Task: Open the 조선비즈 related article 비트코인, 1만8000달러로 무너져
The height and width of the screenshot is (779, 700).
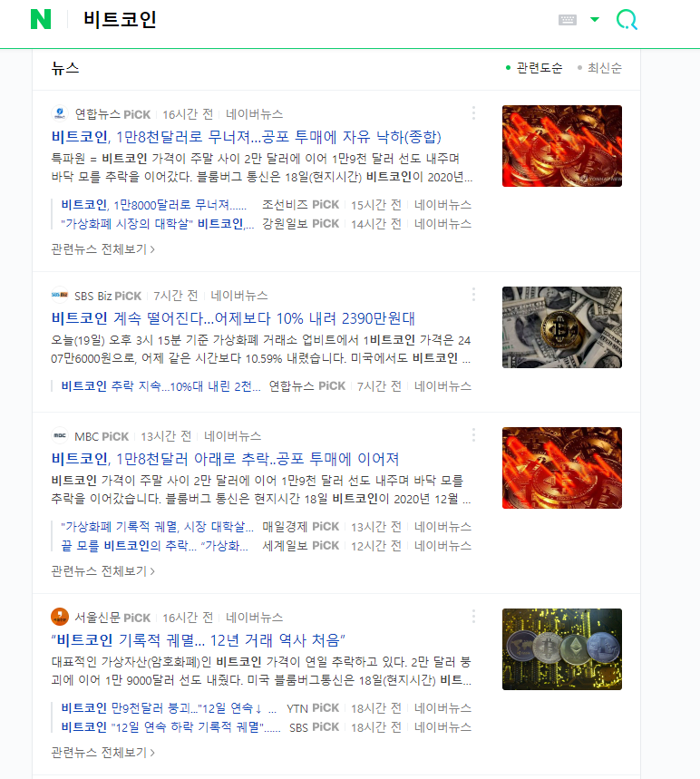Action: pos(153,205)
